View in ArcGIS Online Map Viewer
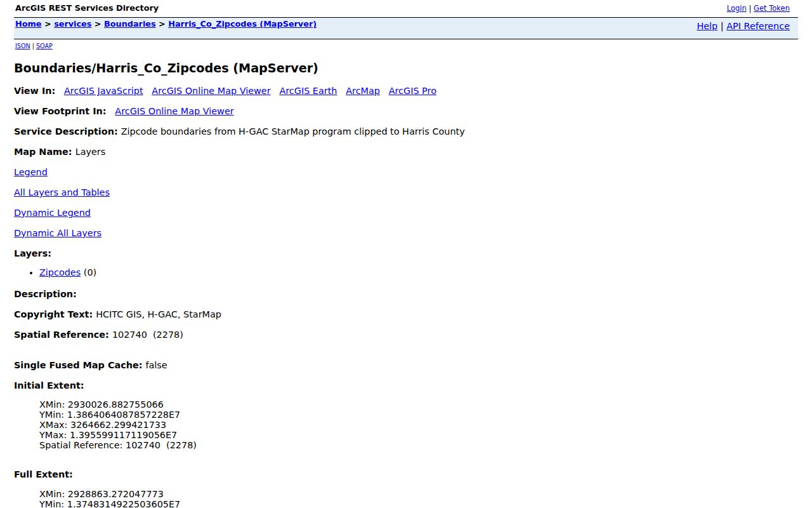Image resolution: width=812 pixels, height=508 pixels. 211,91
